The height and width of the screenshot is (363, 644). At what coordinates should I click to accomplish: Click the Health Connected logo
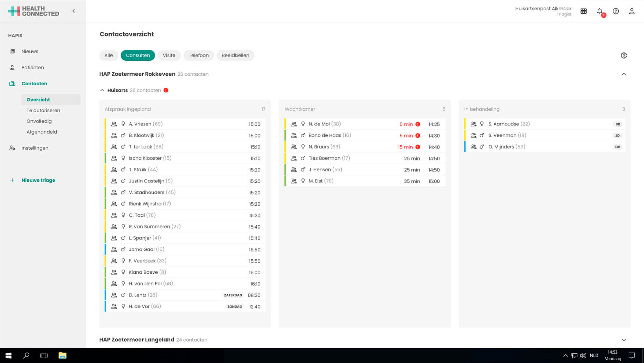[33, 11]
